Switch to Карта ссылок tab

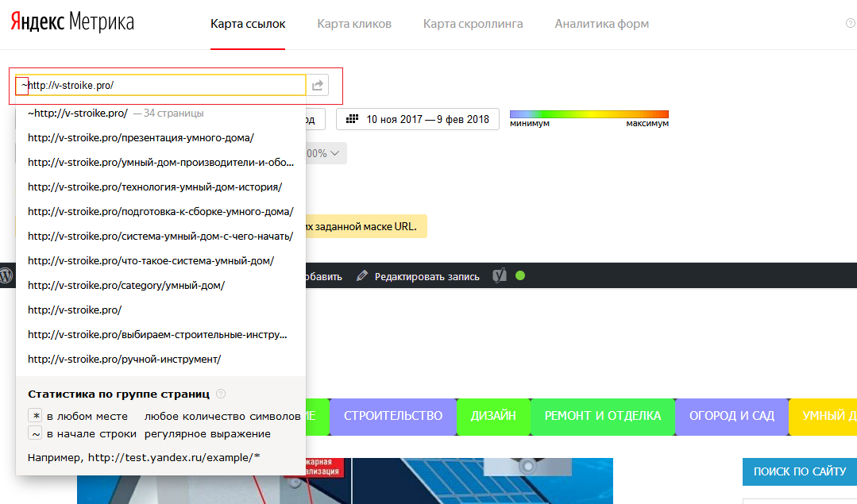(x=248, y=24)
